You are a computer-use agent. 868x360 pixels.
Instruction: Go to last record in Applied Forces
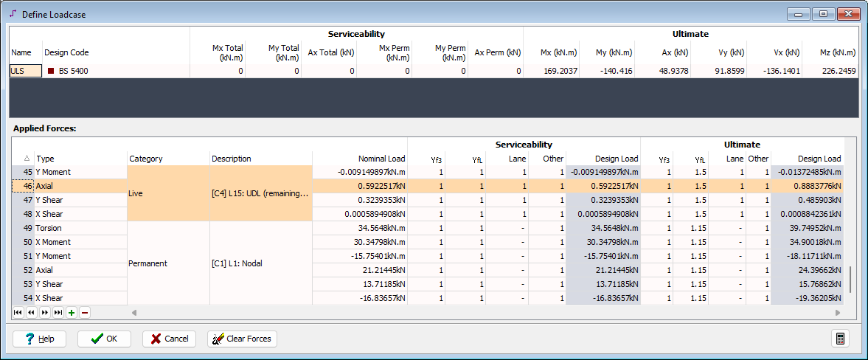point(58,313)
